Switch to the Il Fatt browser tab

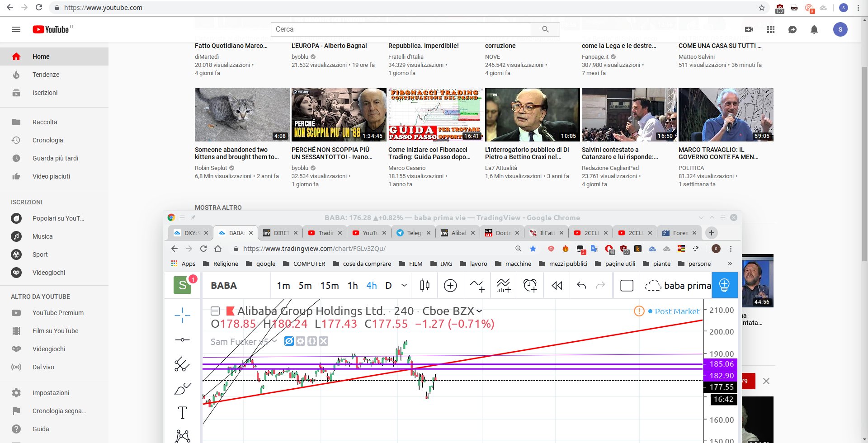[547, 233]
